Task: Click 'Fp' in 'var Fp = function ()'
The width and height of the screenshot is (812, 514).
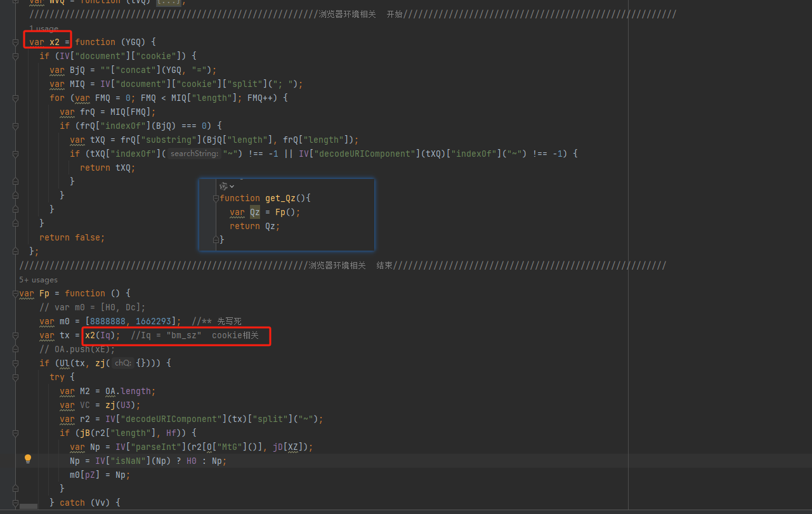Action: pos(44,293)
